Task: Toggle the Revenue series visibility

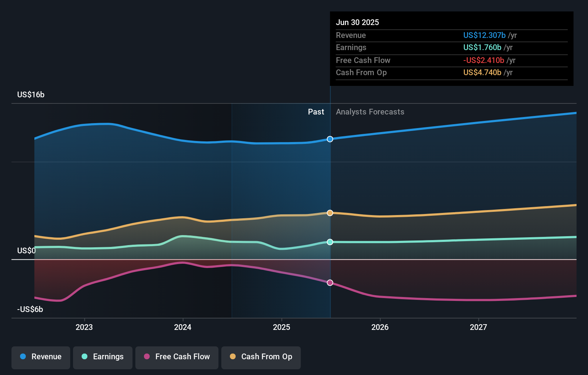Action: click(40, 357)
